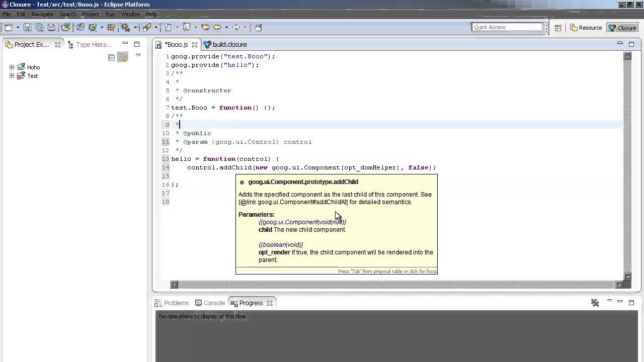
Task: Open the Help menu
Action: (x=151, y=14)
